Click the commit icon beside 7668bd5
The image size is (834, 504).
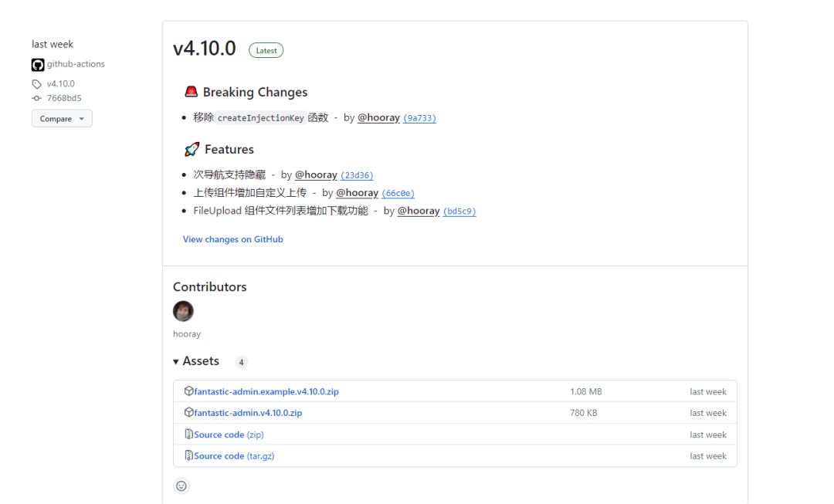37,99
